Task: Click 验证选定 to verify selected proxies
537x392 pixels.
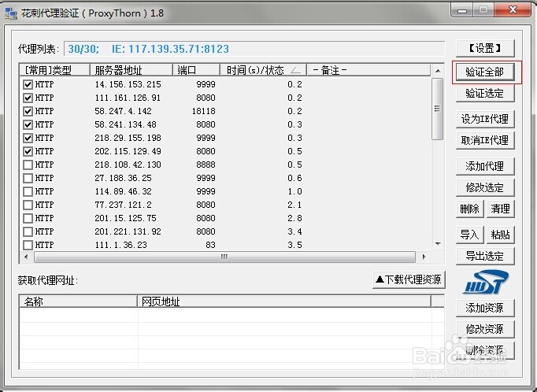Action: (485, 93)
